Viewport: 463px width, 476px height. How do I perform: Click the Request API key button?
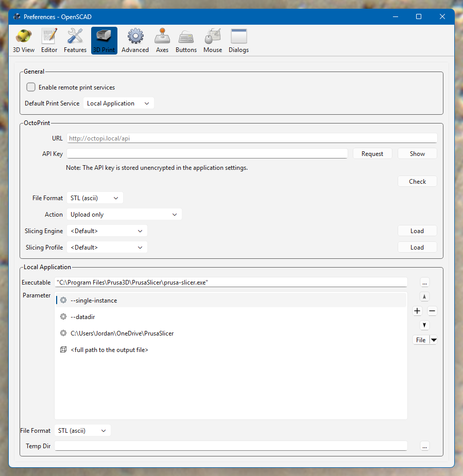(x=372, y=154)
